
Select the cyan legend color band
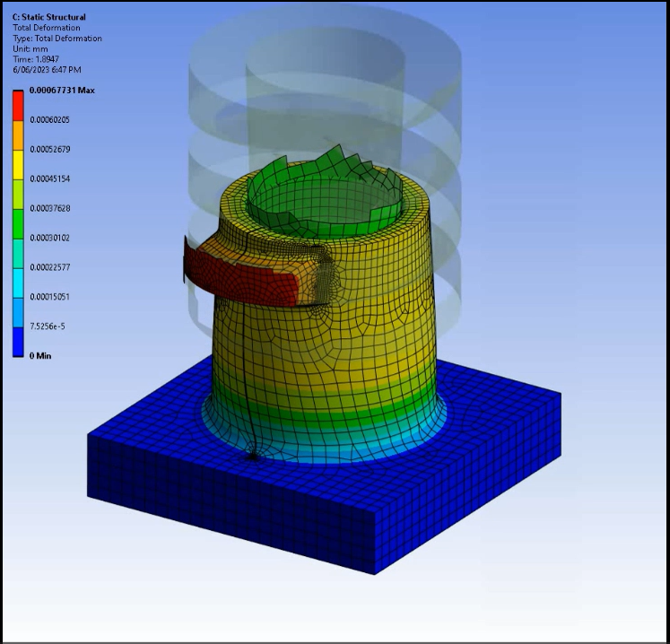[18, 282]
